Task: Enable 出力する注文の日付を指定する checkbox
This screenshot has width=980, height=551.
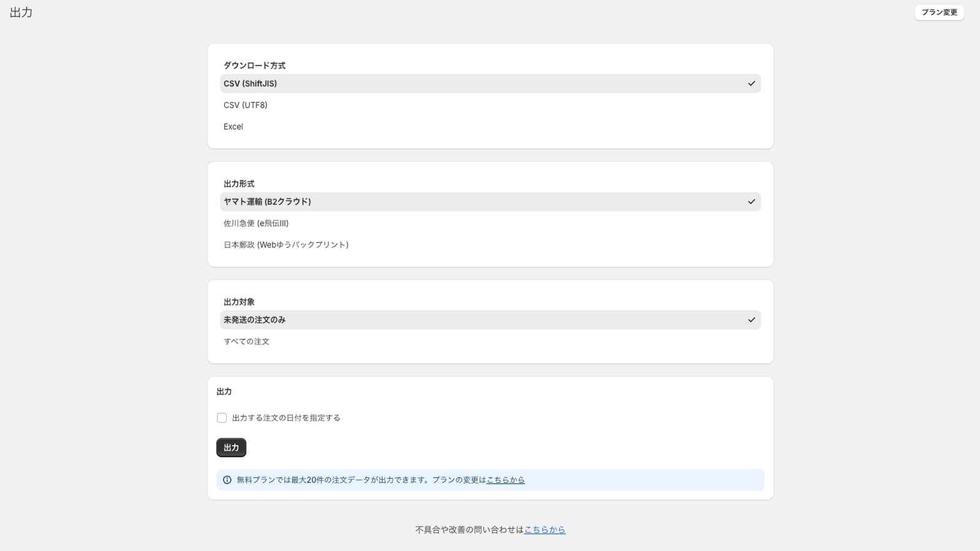Action: (x=222, y=418)
